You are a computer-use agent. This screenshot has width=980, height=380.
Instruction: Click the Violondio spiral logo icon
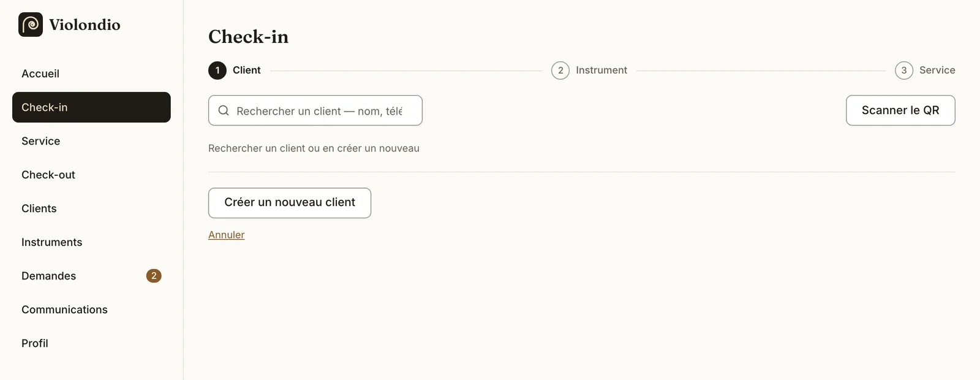31,25
